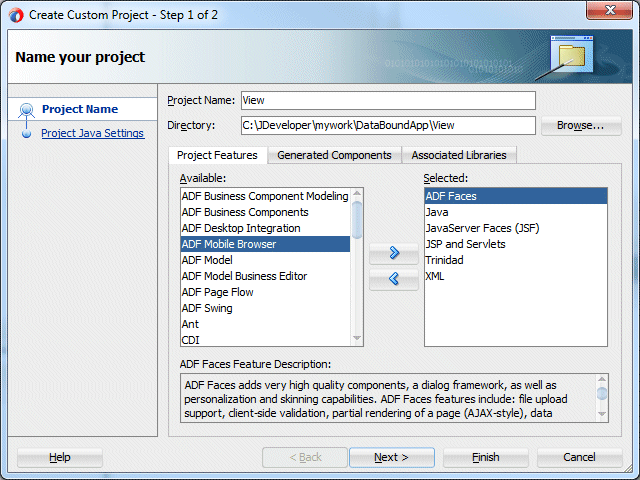The width and height of the screenshot is (640, 480).
Task: Click the Project Java Settings step node
Action: [27, 134]
